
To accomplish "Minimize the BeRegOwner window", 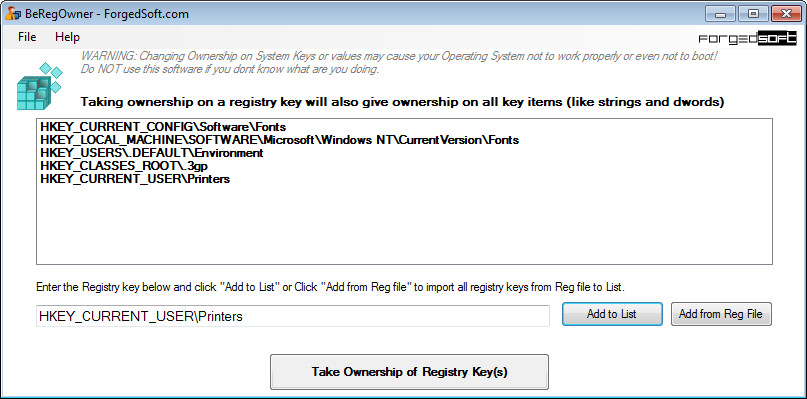I will (x=720, y=14).
